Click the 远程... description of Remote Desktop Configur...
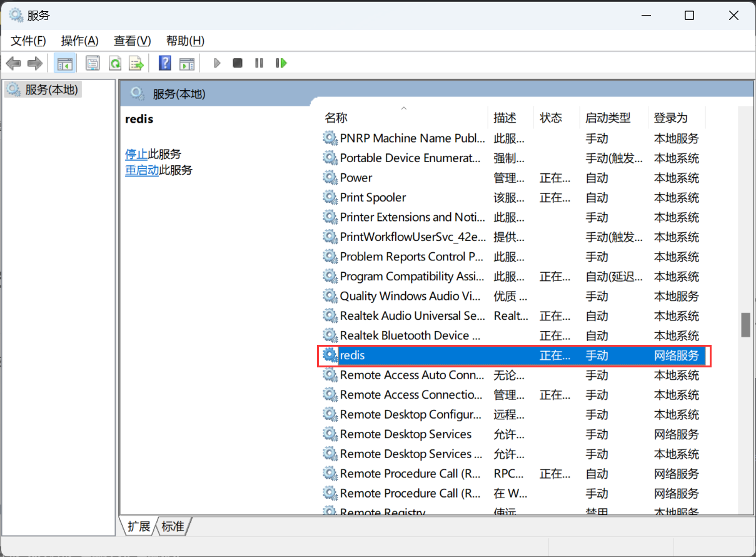 [509, 414]
